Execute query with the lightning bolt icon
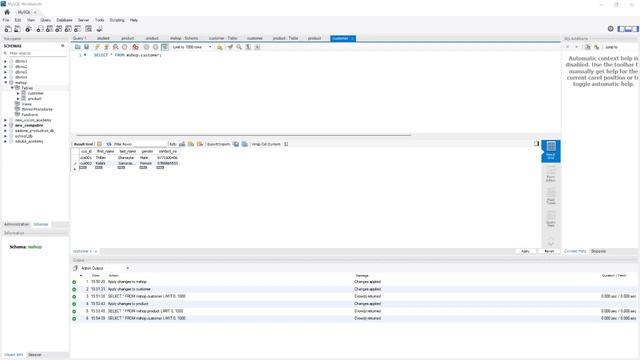 [x=97, y=47]
